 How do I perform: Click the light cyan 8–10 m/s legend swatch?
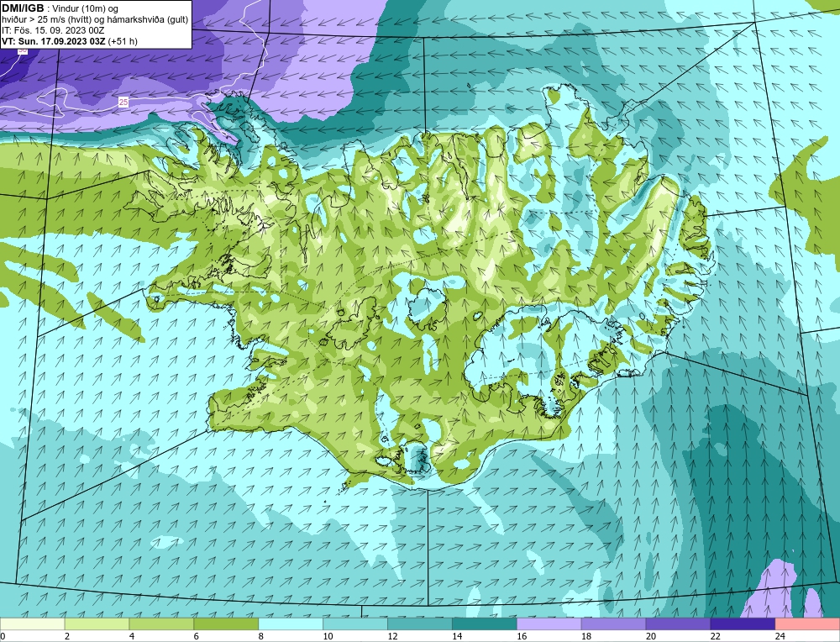pyautogui.click(x=291, y=624)
